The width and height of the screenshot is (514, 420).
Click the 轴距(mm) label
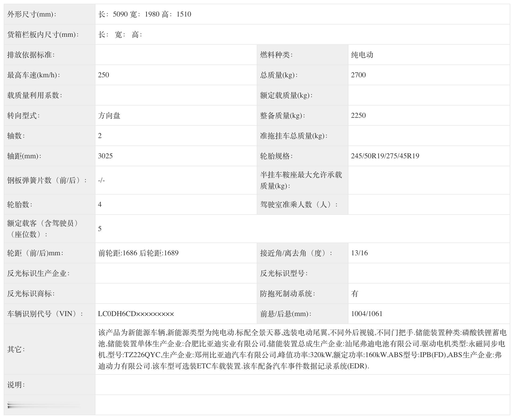(x=24, y=156)
